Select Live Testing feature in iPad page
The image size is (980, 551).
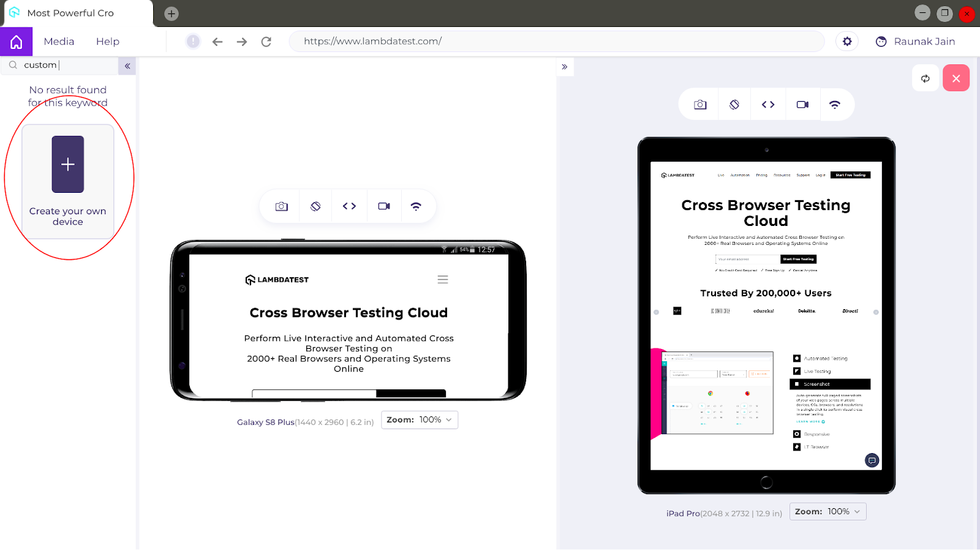pyautogui.click(x=812, y=372)
